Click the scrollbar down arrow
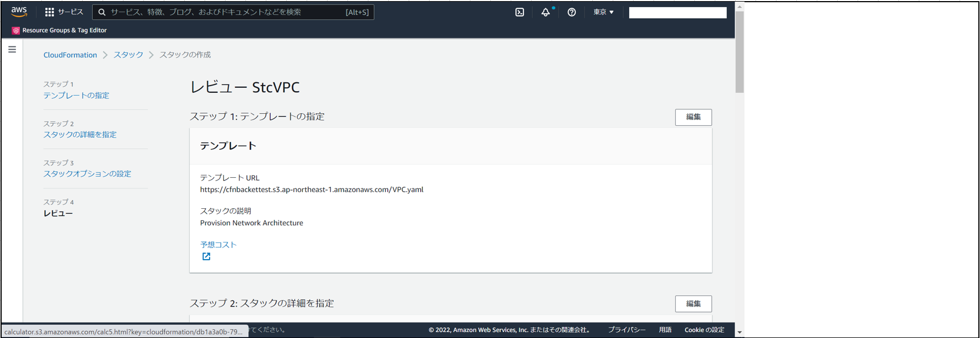The height and width of the screenshot is (338, 980). 740,332
